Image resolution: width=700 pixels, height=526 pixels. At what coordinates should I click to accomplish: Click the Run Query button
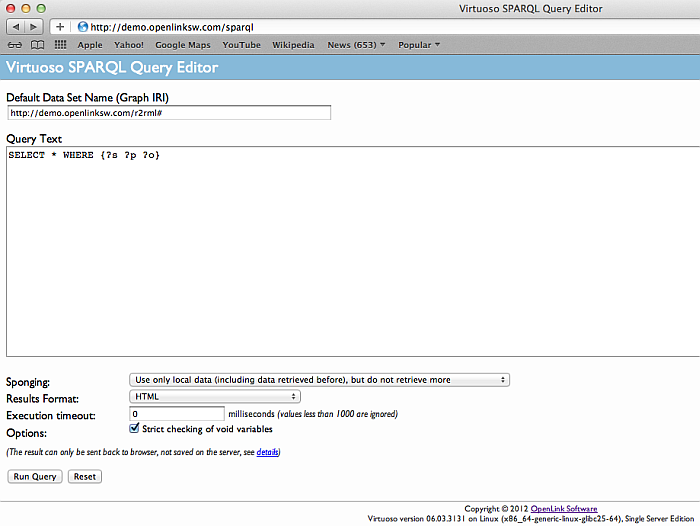[35, 476]
